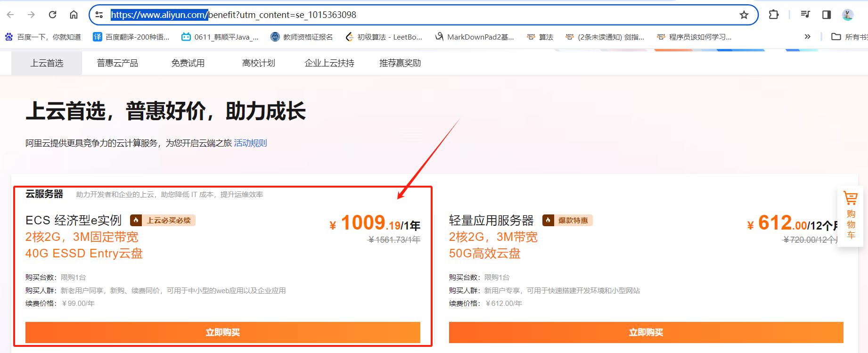Click 立即购买 for 轻量应用服务器

(x=646, y=332)
